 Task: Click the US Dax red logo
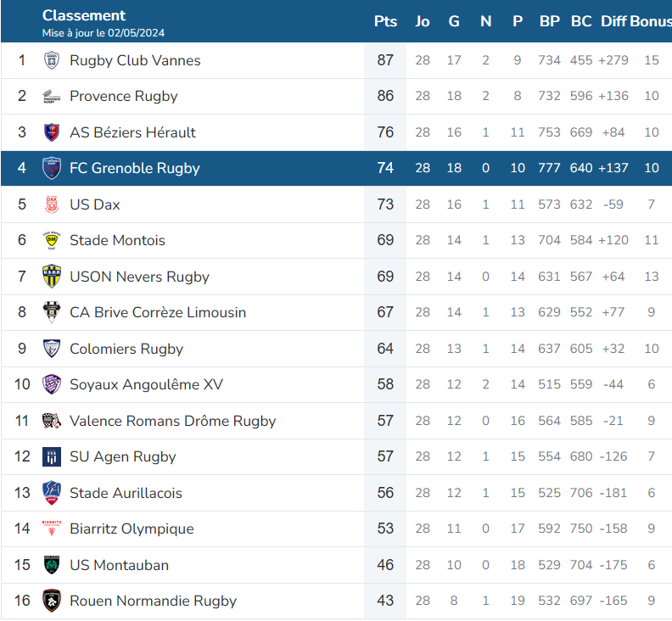[x=52, y=204]
